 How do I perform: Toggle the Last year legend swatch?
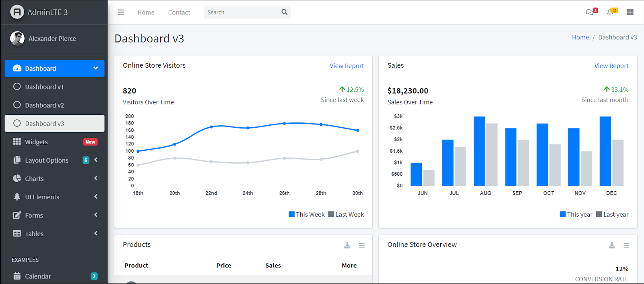pyautogui.click(x=599, y=214)
